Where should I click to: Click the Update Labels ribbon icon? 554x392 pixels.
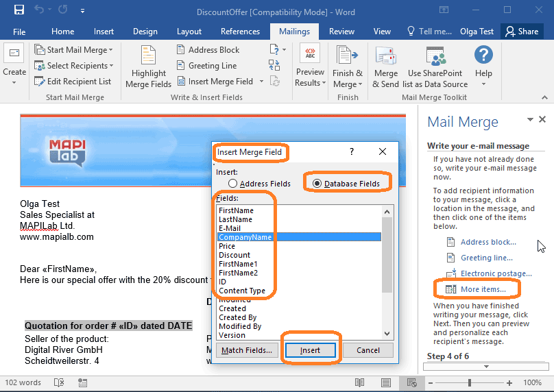[275, 82]
